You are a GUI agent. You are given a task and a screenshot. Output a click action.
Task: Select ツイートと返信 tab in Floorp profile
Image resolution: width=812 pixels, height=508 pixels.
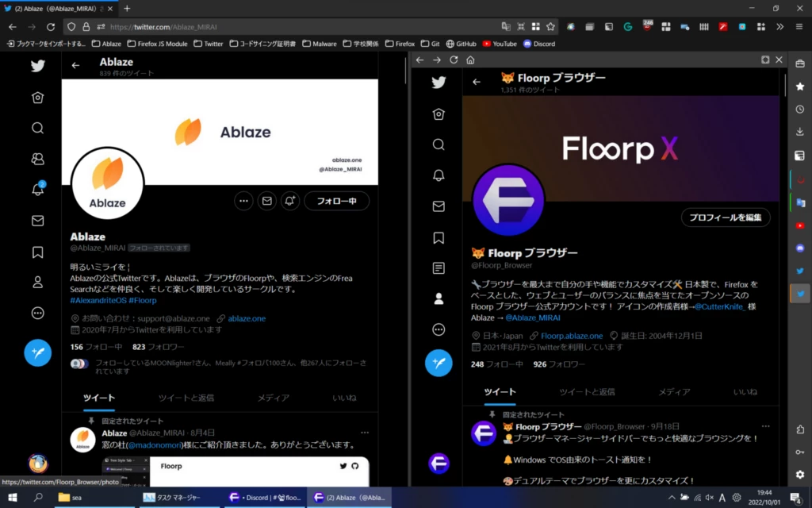coord(587,392)
